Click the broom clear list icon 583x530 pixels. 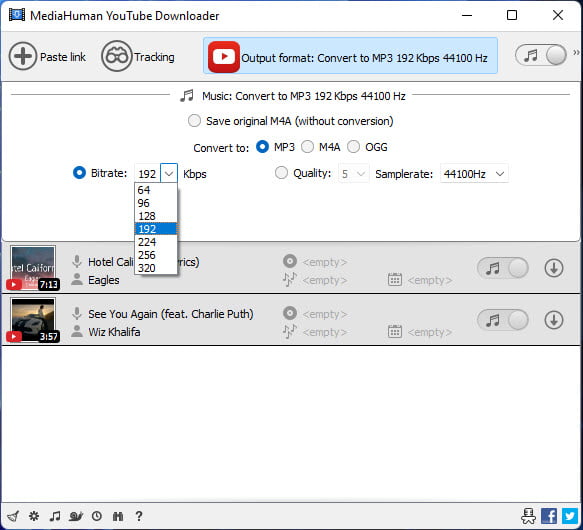point(13,516)
